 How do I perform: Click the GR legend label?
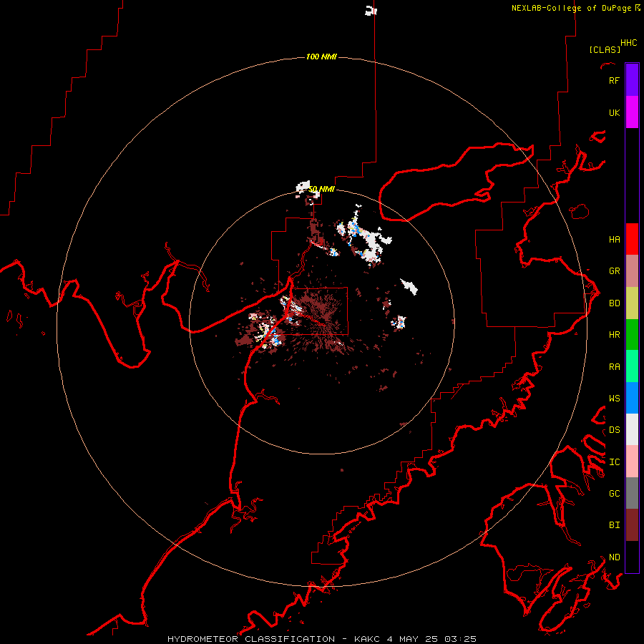pos(614,271)
